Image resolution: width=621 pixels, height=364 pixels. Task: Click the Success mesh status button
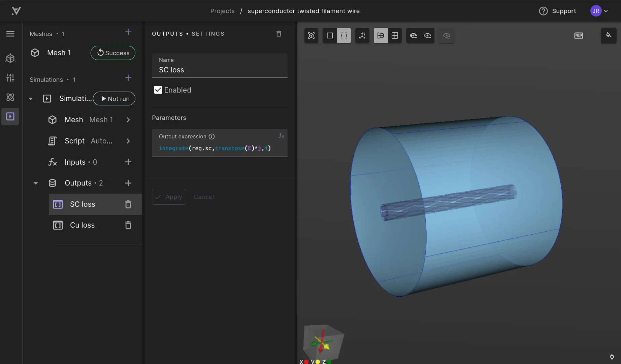point(113,53)
